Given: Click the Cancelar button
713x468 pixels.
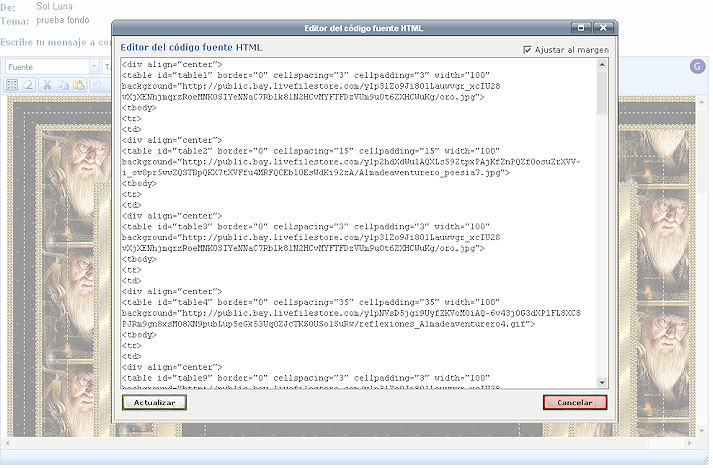Looking at the screenshot, I should coord(575,403).
